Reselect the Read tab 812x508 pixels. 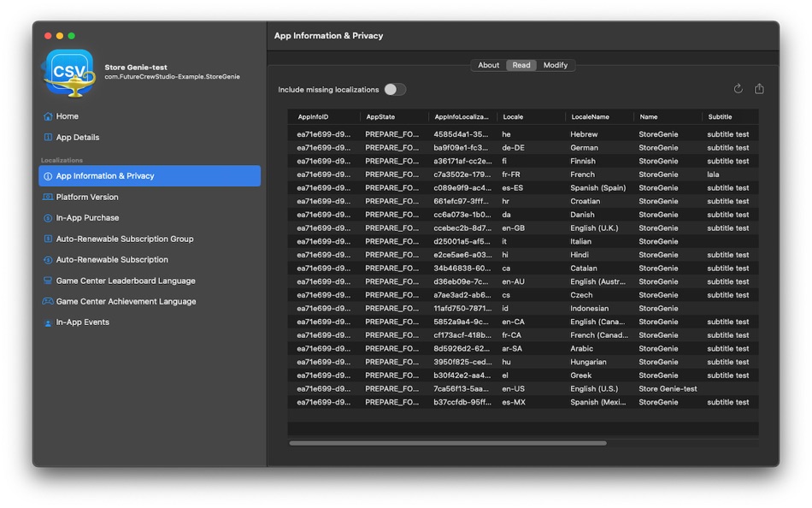pos(521,64)
